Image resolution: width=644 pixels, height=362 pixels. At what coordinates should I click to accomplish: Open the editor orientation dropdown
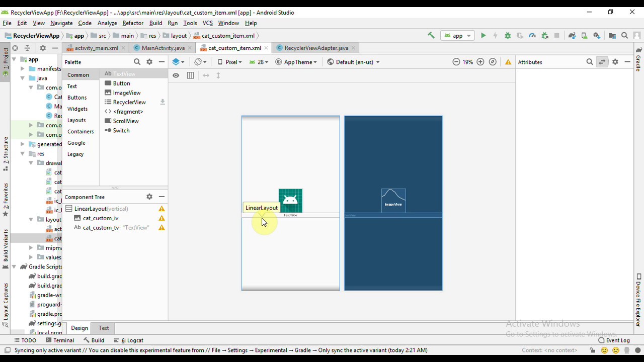200,62
